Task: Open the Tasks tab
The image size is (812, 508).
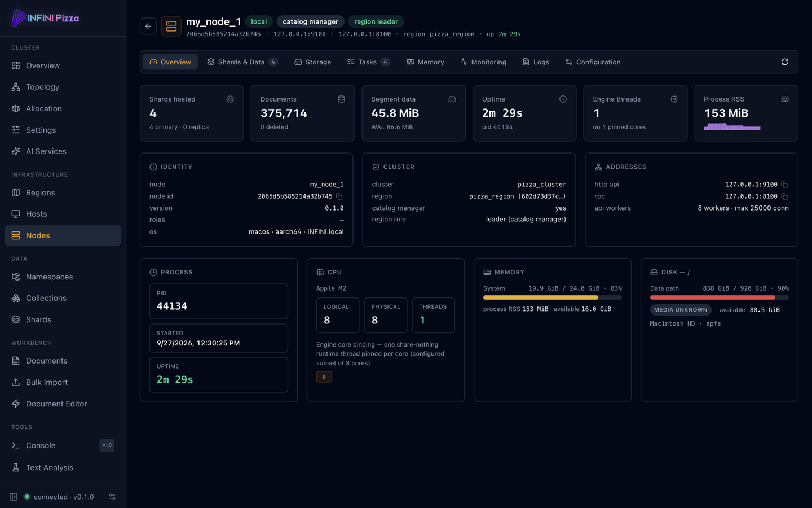Action: [x=368, y=62]
